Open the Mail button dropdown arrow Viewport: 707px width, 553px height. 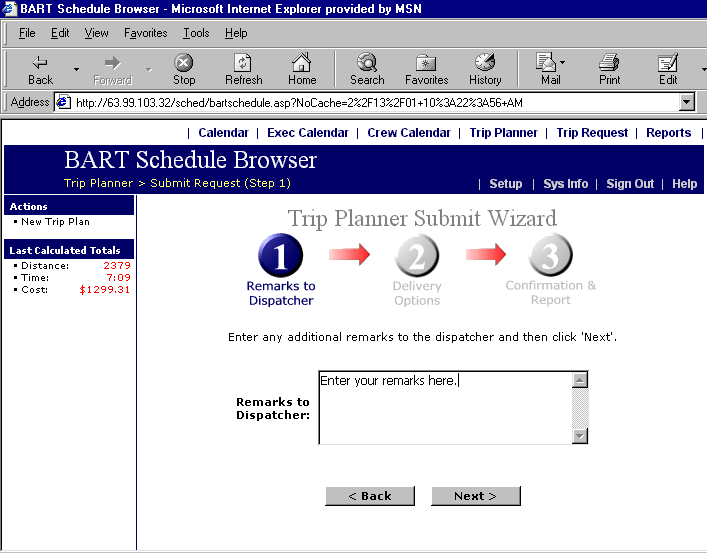pos(562,62)
